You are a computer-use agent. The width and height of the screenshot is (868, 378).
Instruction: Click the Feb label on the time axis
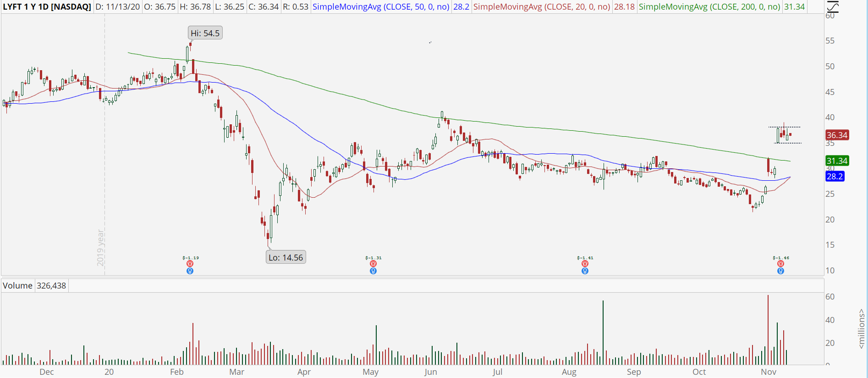pos(176,372)
